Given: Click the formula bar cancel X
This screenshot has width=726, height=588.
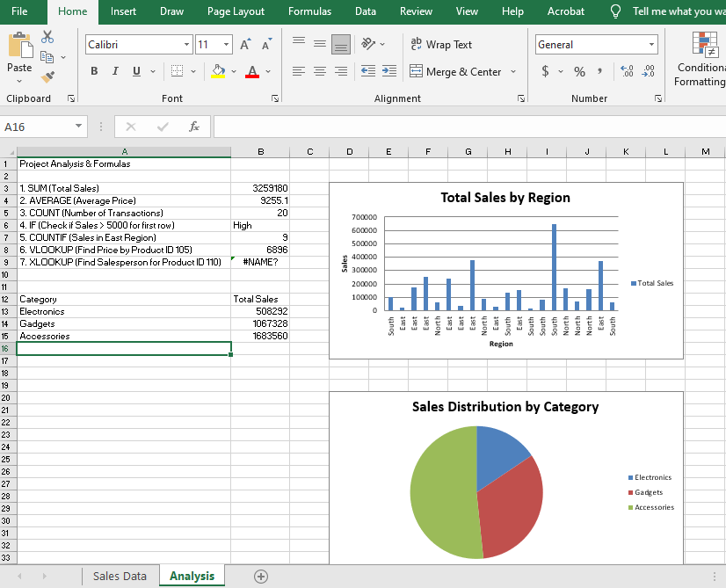Looking at the screenshot, I should (x=131, y=127).
